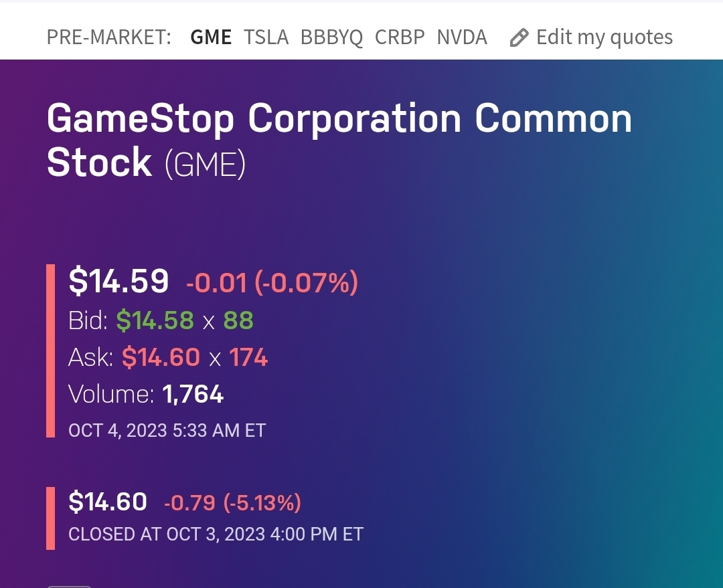
Task: Click the -0.01 (-0.07%) change value
Action: [x=272, y=283]
